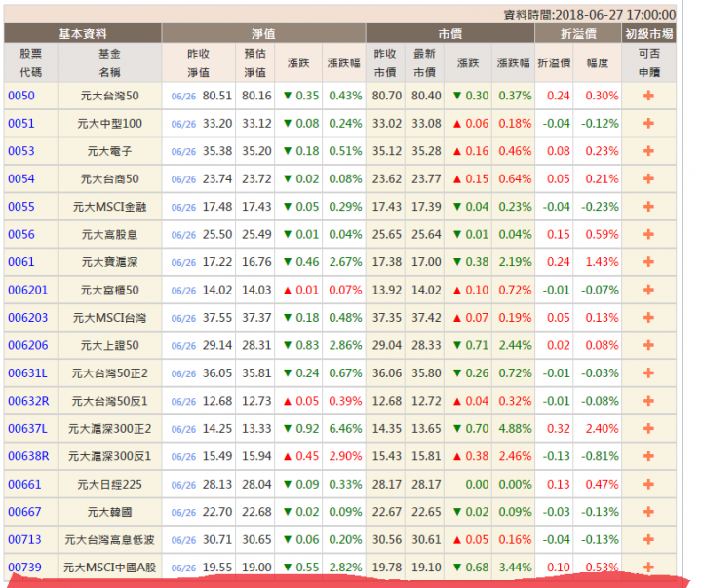
Task: Click the plus icon for 元大韓國 row
Action: tap(648, 512)
